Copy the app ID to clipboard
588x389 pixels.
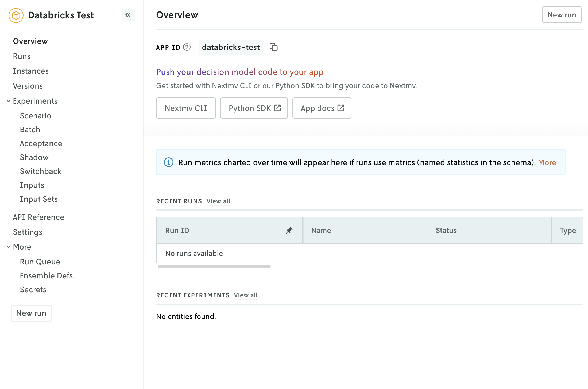point(273,47)
